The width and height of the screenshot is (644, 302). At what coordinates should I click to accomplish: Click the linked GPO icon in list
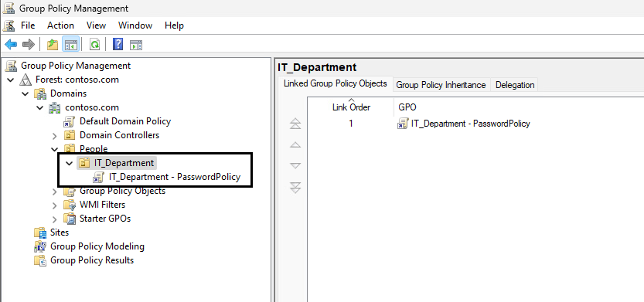pos(403,124)
